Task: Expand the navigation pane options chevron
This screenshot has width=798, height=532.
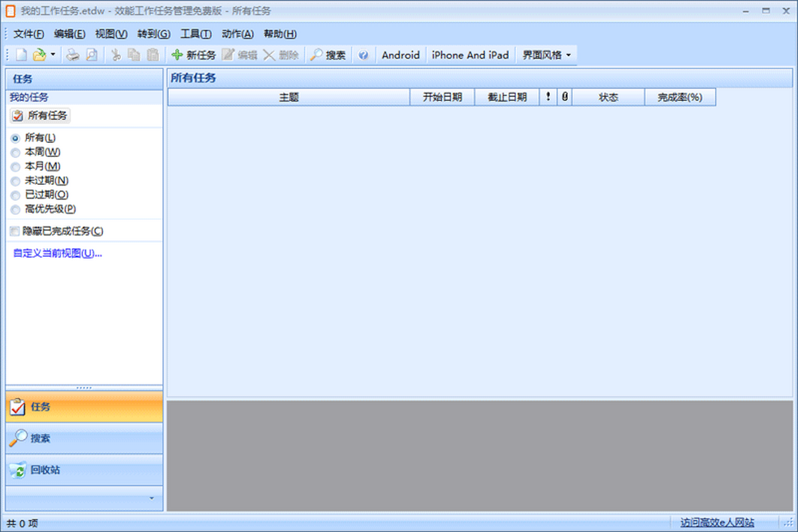Action: click(152, 498)
